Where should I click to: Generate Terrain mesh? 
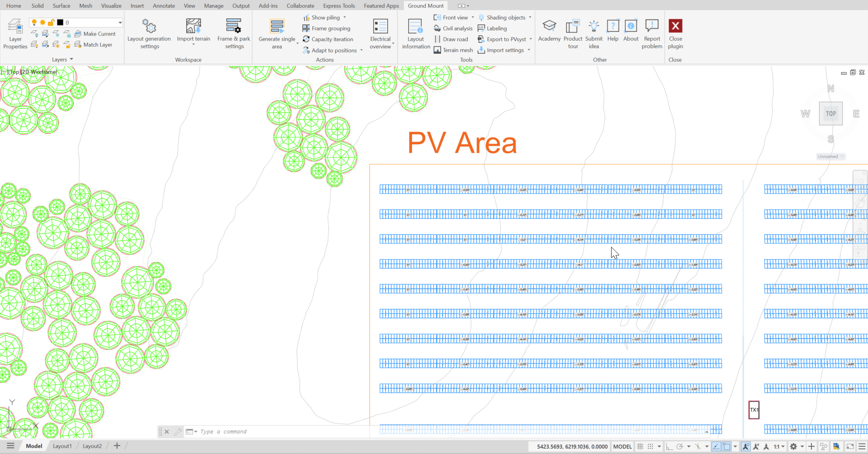(453, 50)
